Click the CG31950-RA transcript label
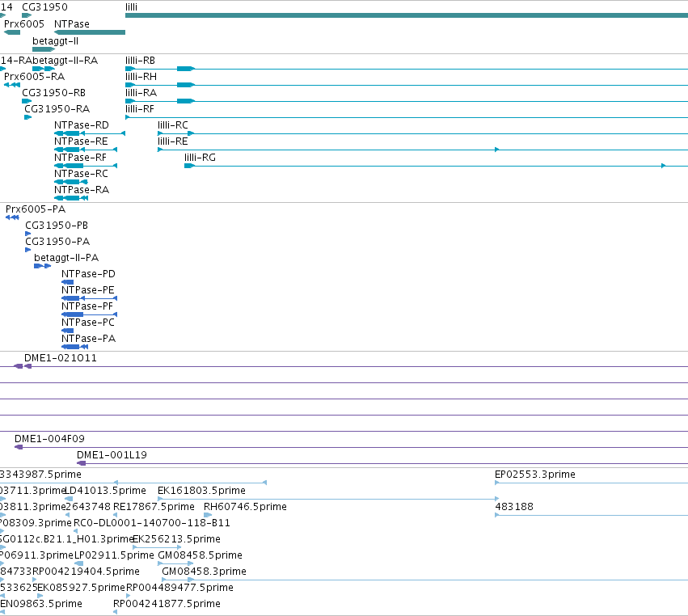 coord(57,109)
